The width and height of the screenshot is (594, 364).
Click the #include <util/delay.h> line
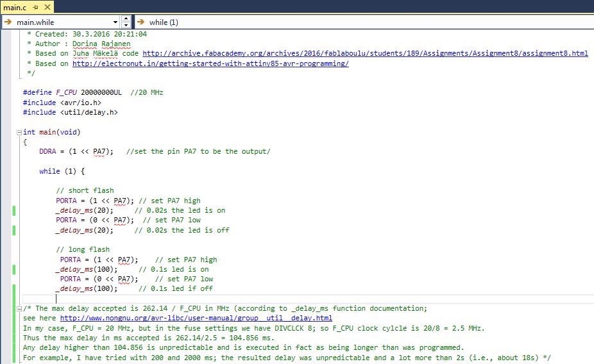pos(71,112)
